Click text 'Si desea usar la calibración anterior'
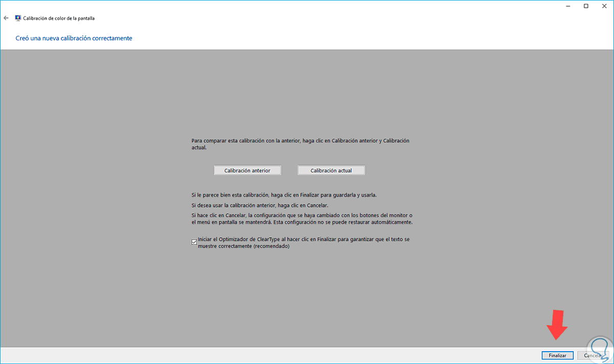This screenshot has width=614, height=364. (233, 205)
